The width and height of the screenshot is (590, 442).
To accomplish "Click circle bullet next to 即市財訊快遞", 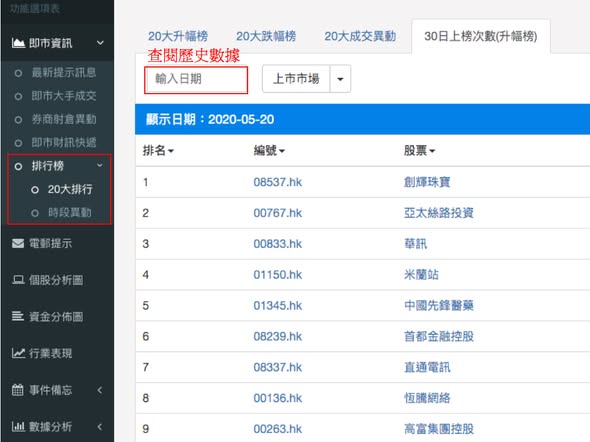I will click(18, 143).
